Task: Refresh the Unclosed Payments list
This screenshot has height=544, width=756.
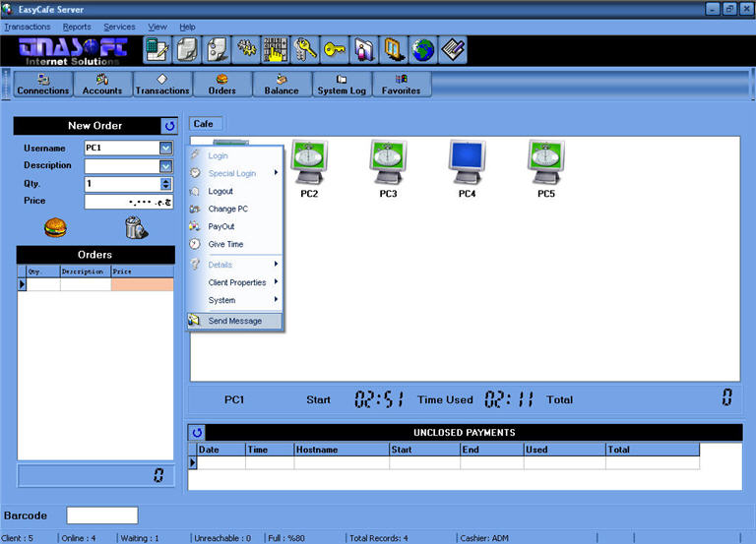Action: pyautogui.click(x=197, y=432)
